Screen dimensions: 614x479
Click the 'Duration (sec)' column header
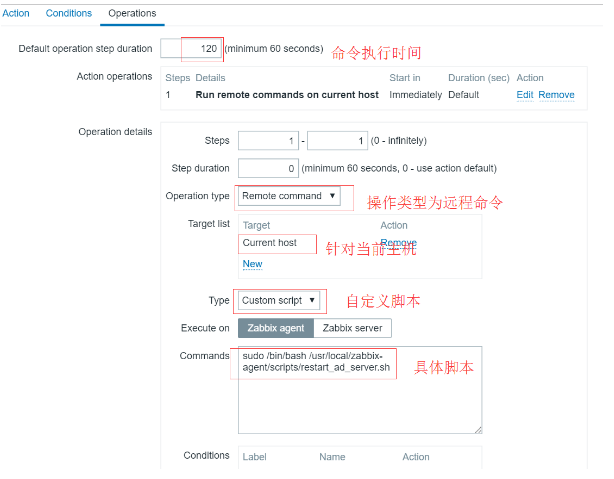[479, 78]
